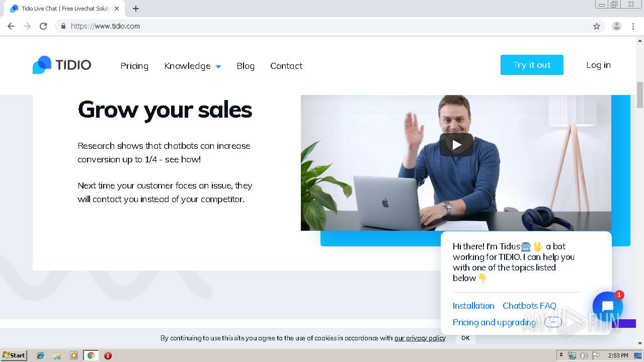Accept cookies with OK button
Screen dimensions: 644x362
[465, 338]
